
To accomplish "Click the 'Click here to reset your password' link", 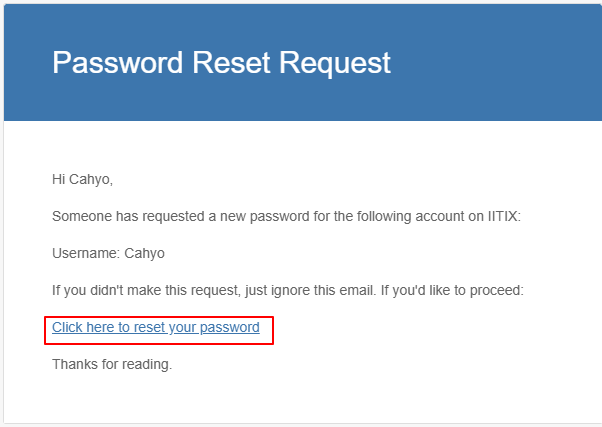I will (x=155, y=327).
